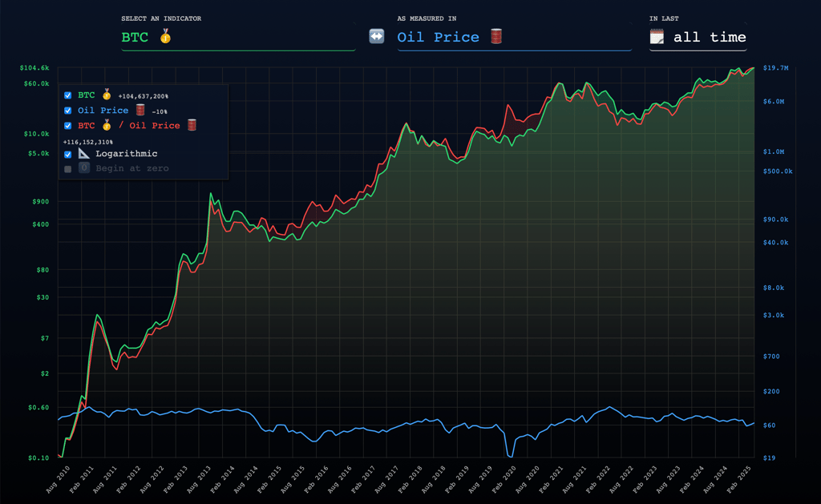Click the '+104,637,200%' BTC change value
Image resolution: width=821 pixels, height=504 pixels.
tap(143, 96)
